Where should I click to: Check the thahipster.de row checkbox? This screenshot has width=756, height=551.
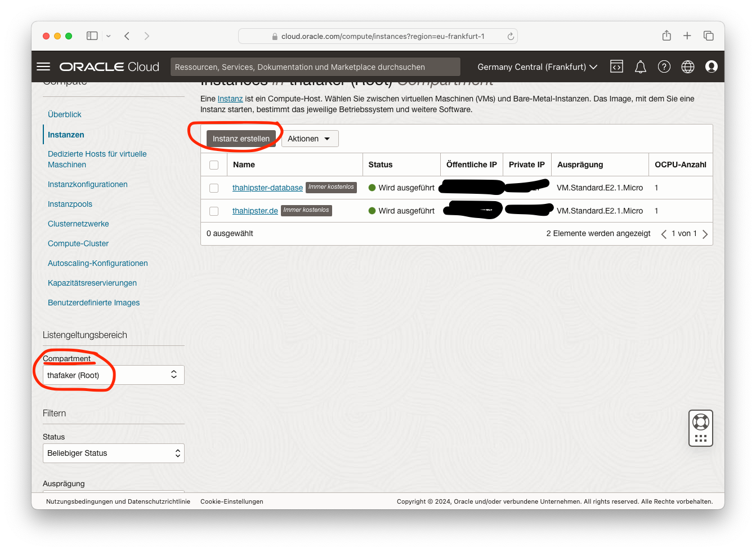point(214,210)
